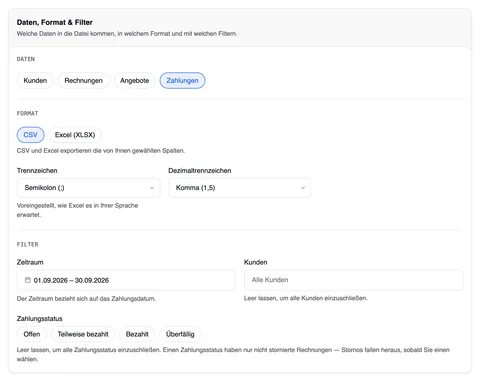Toggle the Teilweise bezahlt status chip
The height and width of the screenshot is (381, 480).
pyautogui.click(x=83, y=334)
